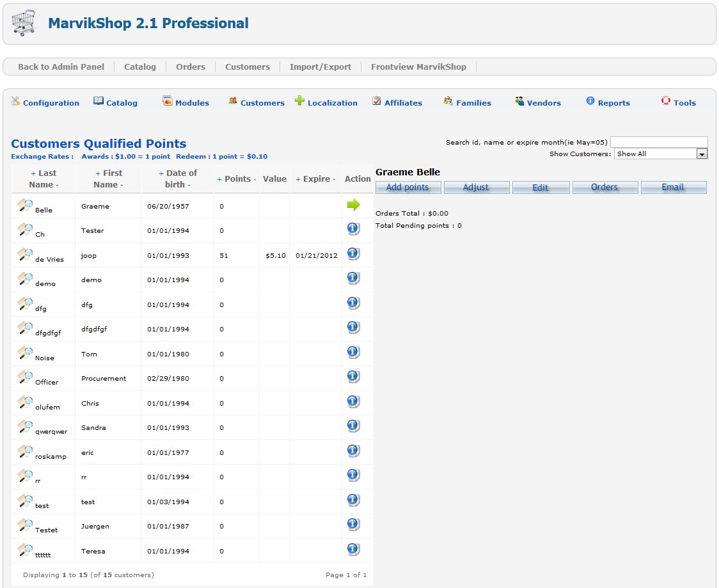Click the customer search input field

[x=659, y=142]
